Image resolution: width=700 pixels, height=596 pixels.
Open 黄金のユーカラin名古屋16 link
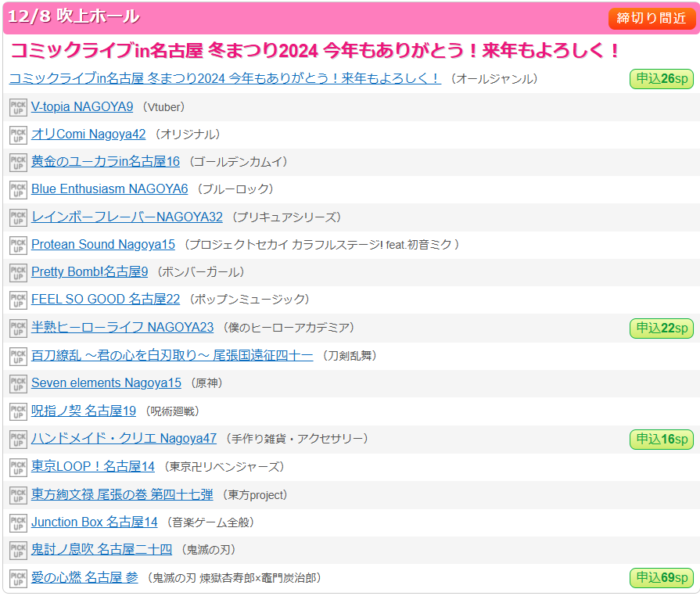click(x=106, y=162)
